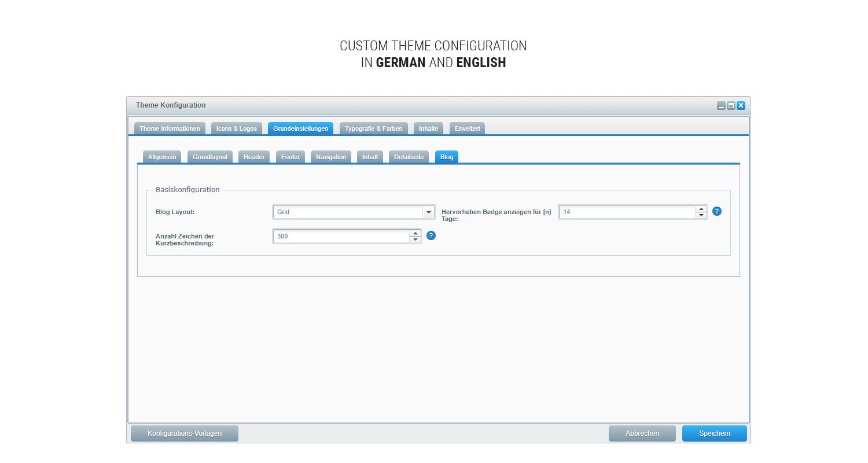Decrease Kurzbeschreibung character count
This screenshot has height=463, width=868.
[x=415, y=240]
